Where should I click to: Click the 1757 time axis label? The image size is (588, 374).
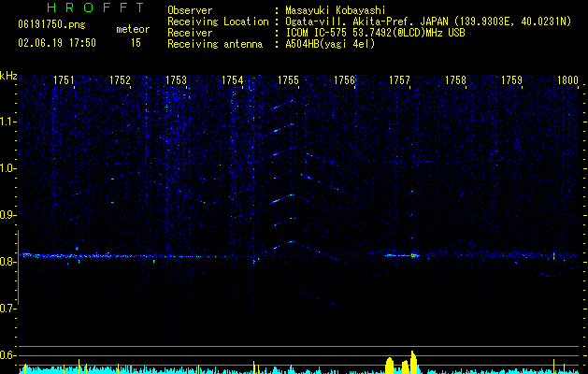click(x=399, y=80)
